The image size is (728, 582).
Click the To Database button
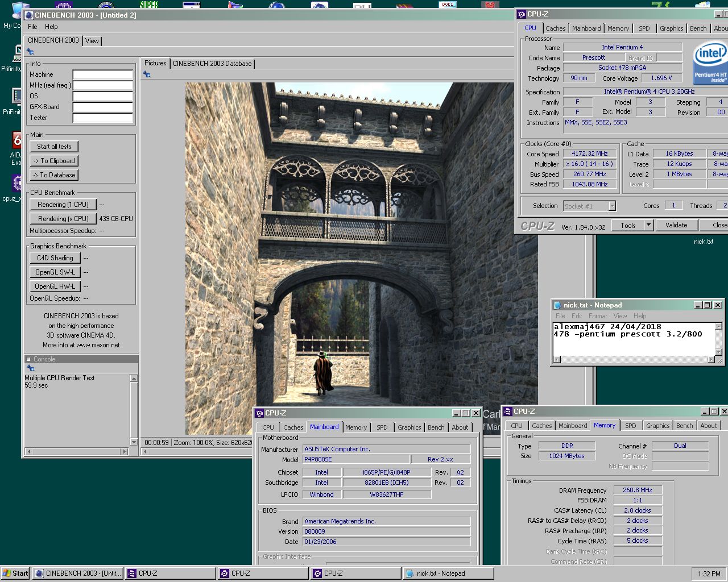click(x=54, y=175)
